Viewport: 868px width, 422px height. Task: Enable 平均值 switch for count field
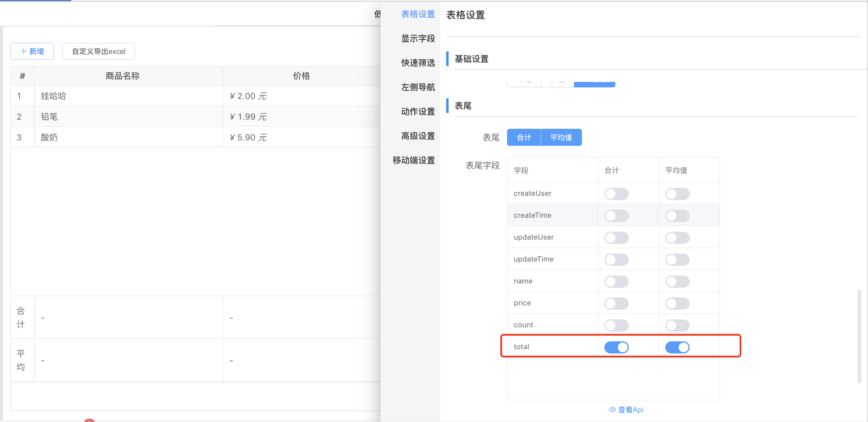pyautogui.click(x=677, y=325)
